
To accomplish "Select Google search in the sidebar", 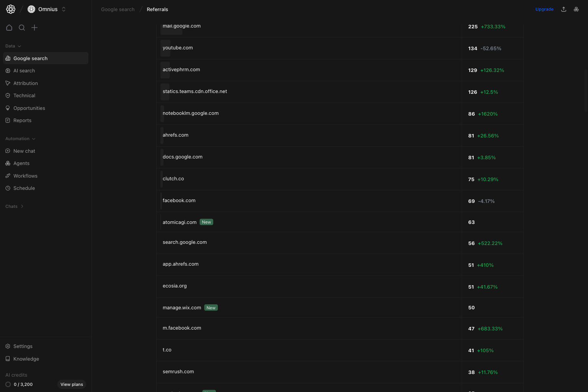I will coord(30,58).
